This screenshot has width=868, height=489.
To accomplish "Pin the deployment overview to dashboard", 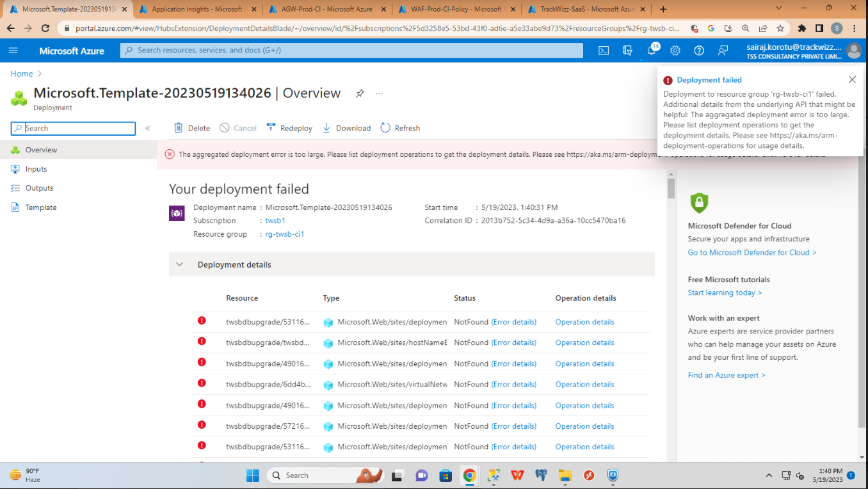I will (x=360, y=93).
